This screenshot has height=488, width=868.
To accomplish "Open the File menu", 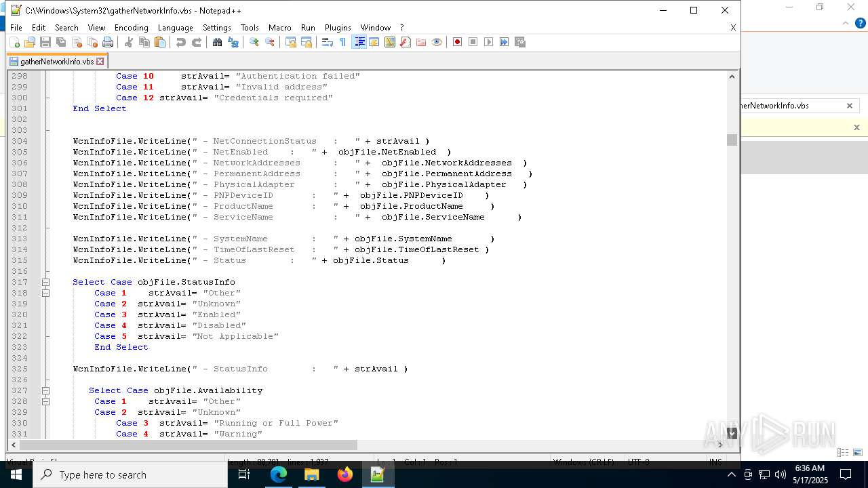I will 16,28.
